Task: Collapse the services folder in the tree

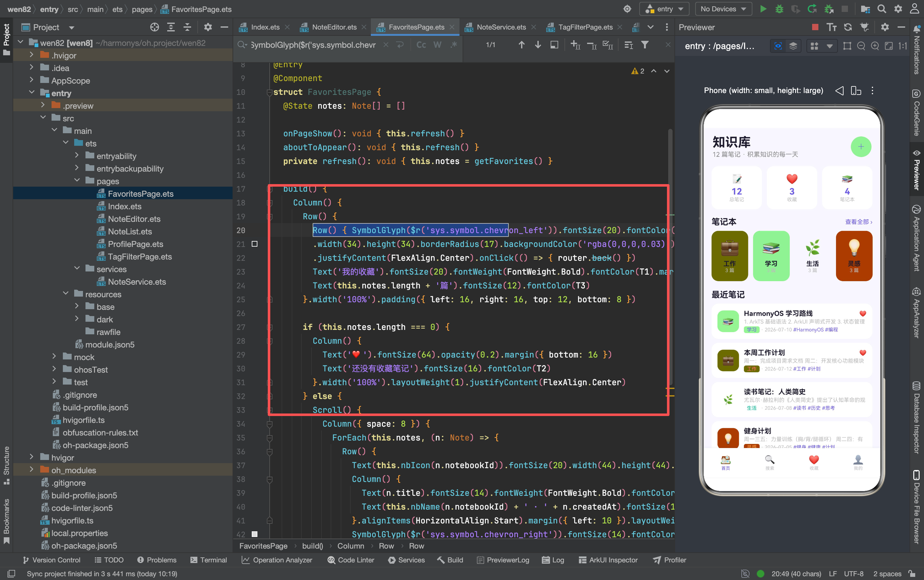Action: [77, 269]
